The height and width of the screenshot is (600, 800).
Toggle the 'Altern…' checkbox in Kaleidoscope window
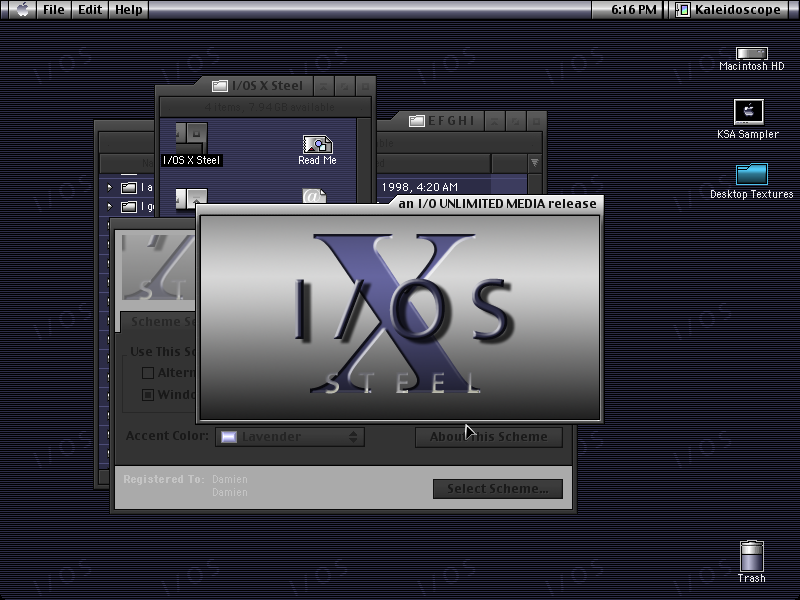click(148, 373)
